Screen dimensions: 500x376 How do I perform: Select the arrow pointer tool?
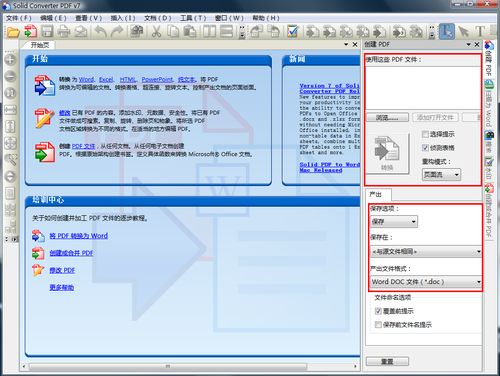(x=463, y=32)
